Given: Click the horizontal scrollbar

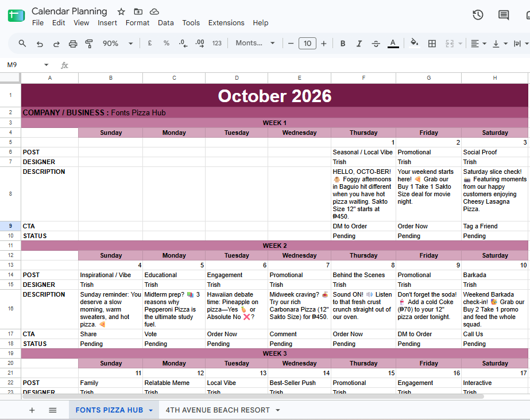Looking at the screenshot, I should [x=253, y=396].
